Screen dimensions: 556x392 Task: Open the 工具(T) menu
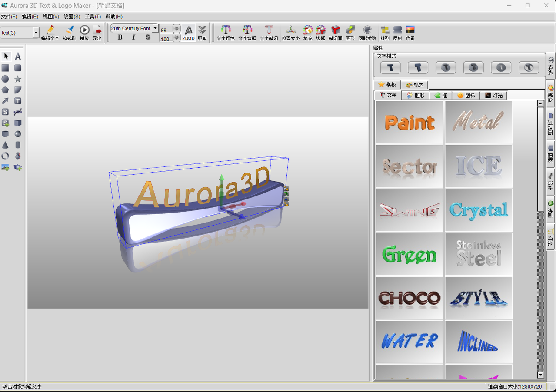(x=93, y=17)
